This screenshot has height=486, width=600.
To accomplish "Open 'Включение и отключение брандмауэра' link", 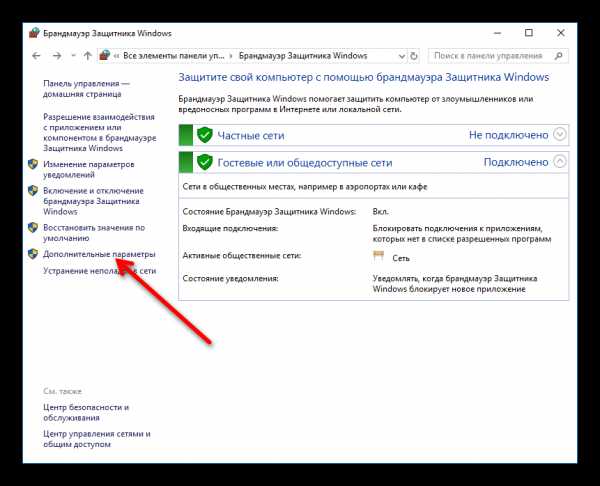I will 93,201.
